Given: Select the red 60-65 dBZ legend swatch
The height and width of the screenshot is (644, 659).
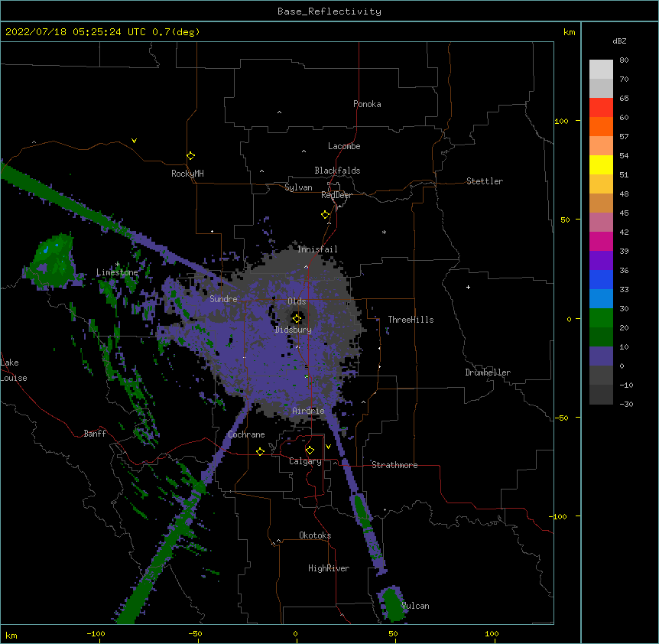Looking at the screenshot, I should [601, 107].
